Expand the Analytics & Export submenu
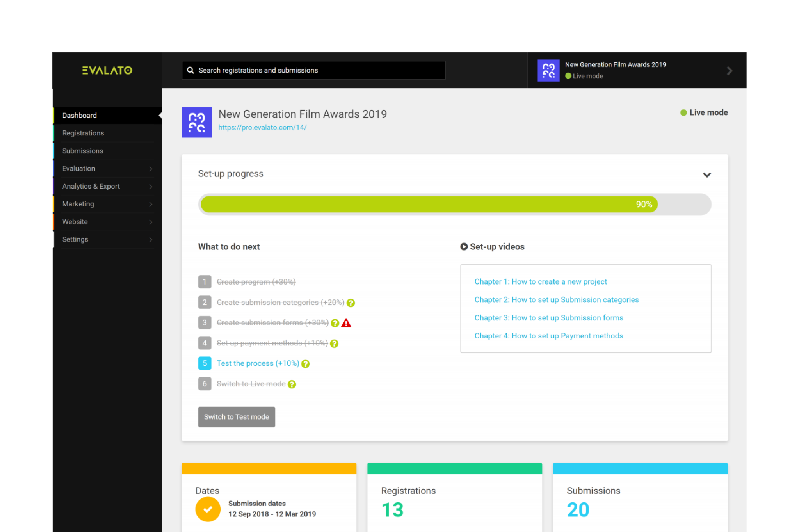 click(151, 187)
